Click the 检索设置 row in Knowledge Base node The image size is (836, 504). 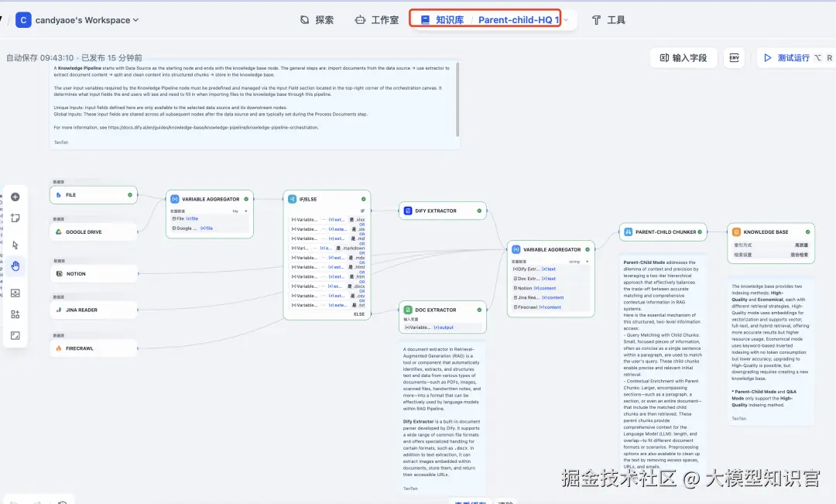click(771, 255)
